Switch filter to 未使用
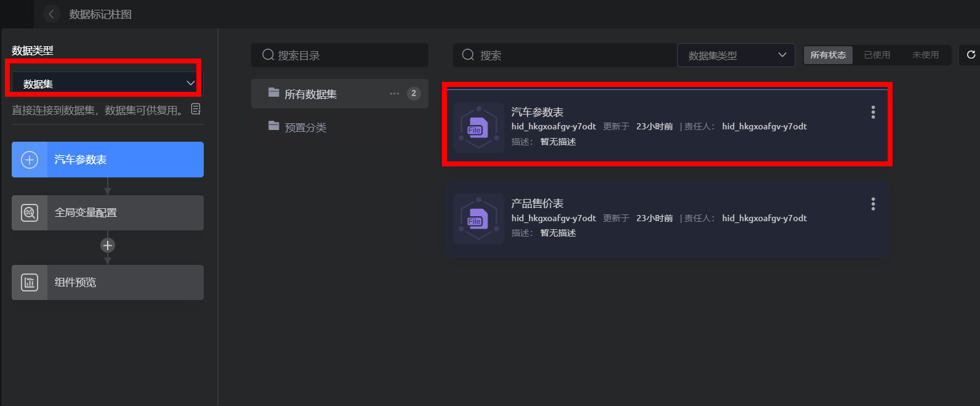 pos(925,55)
